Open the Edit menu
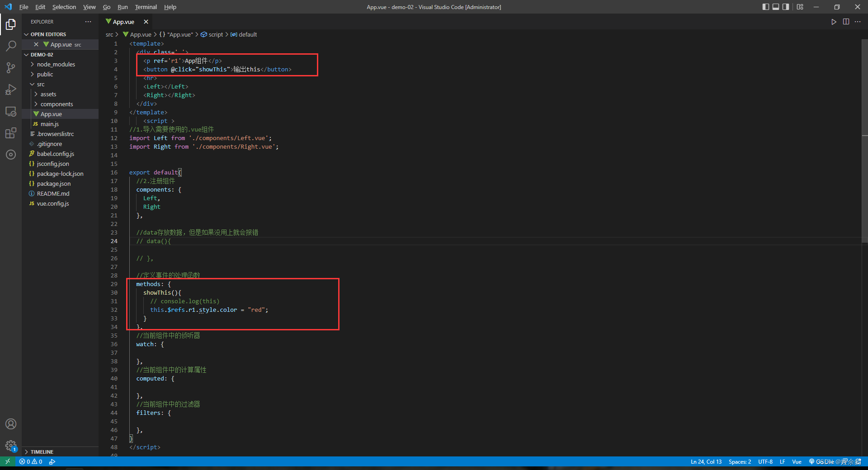This screenshot has width=868, height=470. [x=40, y=7]
